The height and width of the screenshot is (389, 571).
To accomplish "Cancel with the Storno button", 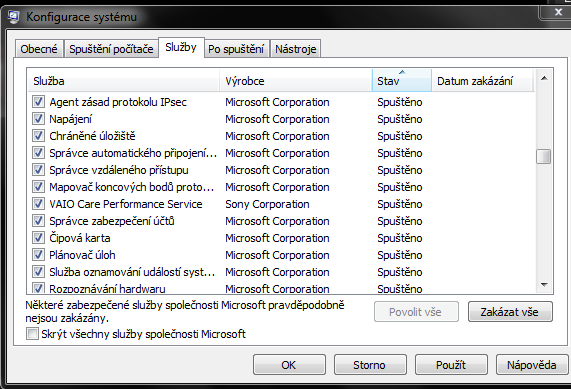I will pyautogui.click(x=370, y=365).
